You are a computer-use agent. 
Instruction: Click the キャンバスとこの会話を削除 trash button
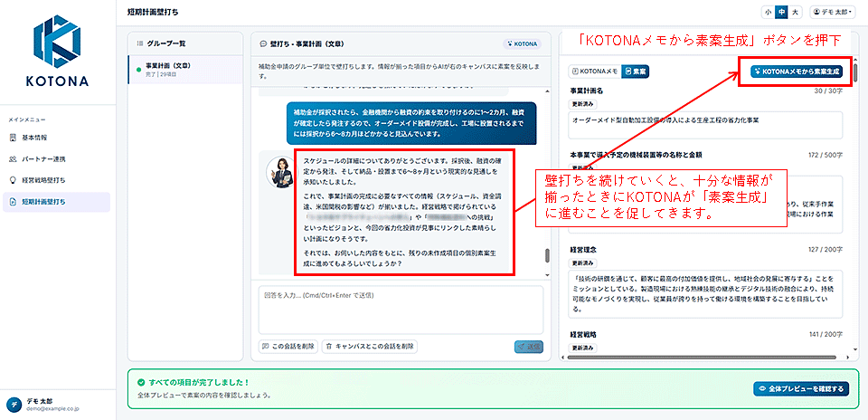pyautogui.click(x=370, y=347)
